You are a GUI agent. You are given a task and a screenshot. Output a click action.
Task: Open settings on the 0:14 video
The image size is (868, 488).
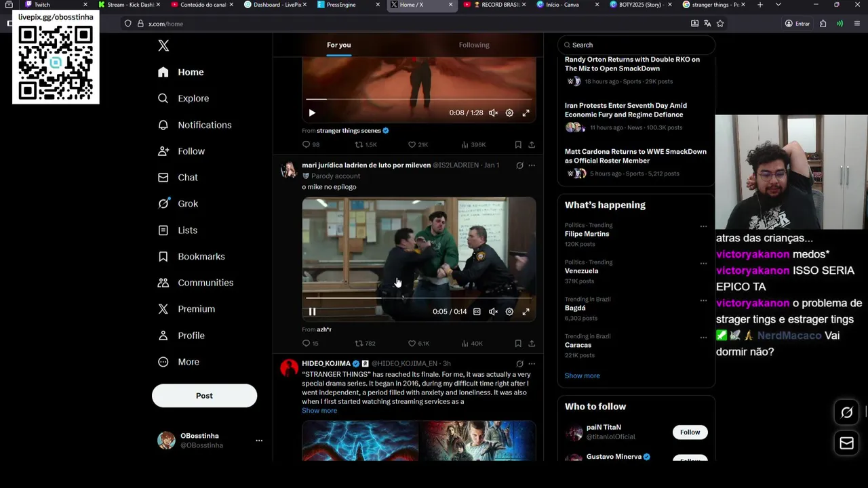[x=509, y=312]
